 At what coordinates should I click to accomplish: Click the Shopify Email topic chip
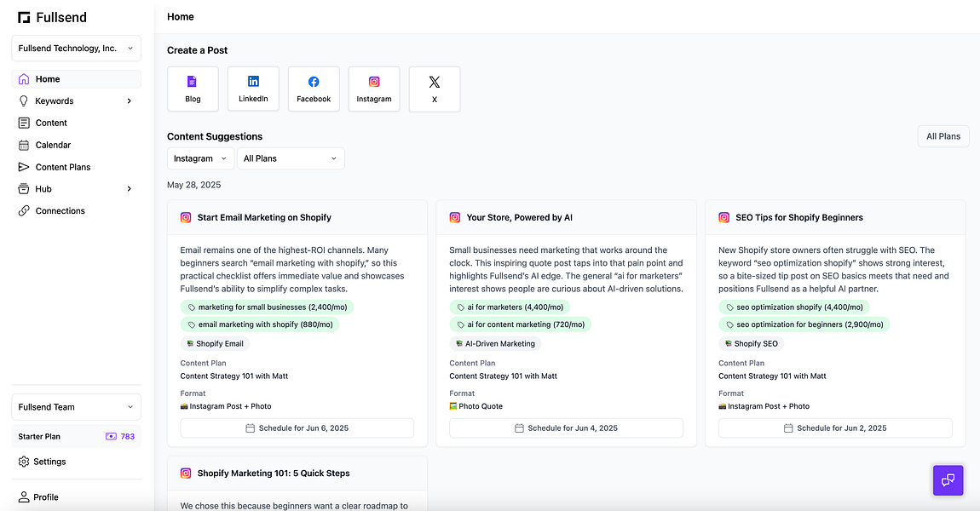pyautogui.click(x=215, y=343)
